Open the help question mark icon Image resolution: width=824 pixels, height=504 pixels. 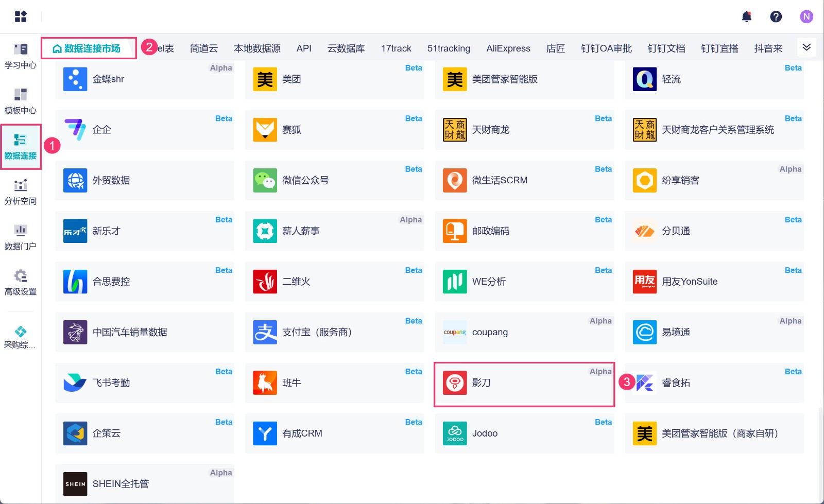click(x=776, y=16)
